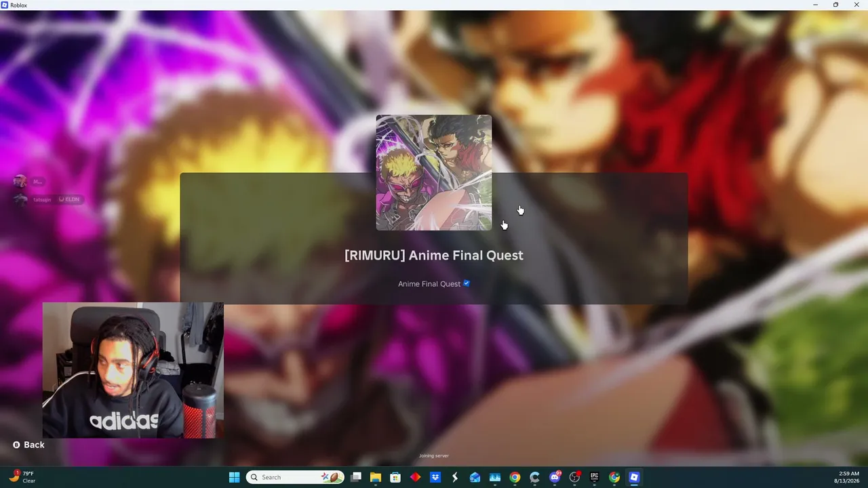Open Epic Games Launcher from the taskbar

[594, 477]
